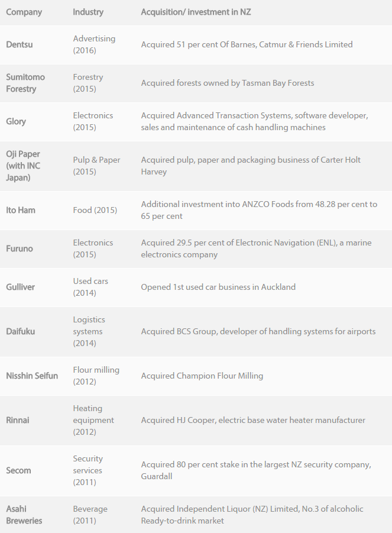Screen dimensions: 392x533
Task: Click the Asahi Breweries company cell
Action: click(25, 515)
